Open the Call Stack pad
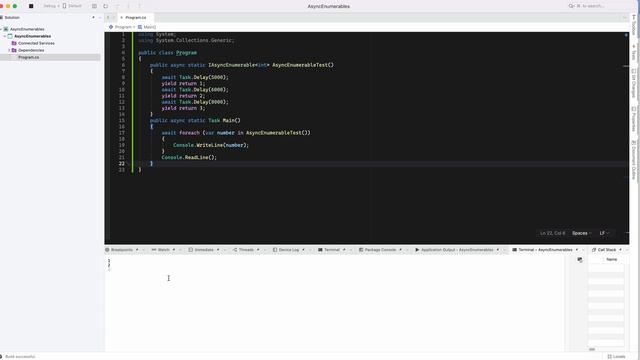 tap(607, 250)
